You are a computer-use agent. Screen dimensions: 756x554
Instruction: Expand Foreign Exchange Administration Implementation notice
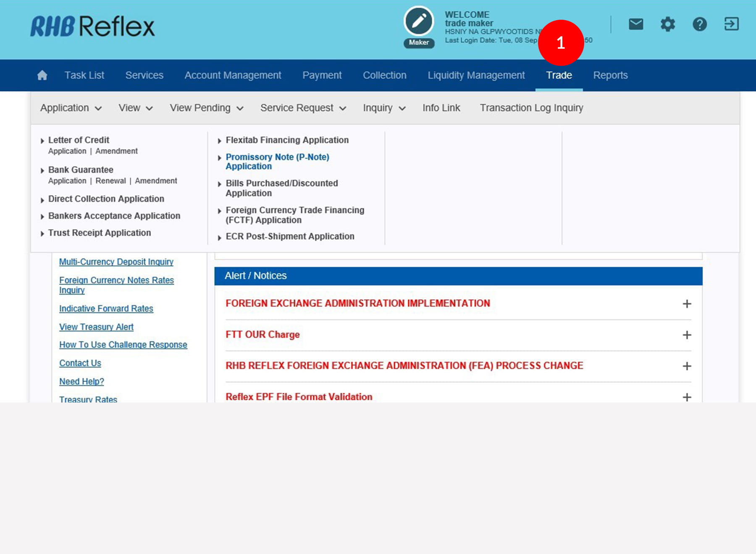click(x=687, y=304)
